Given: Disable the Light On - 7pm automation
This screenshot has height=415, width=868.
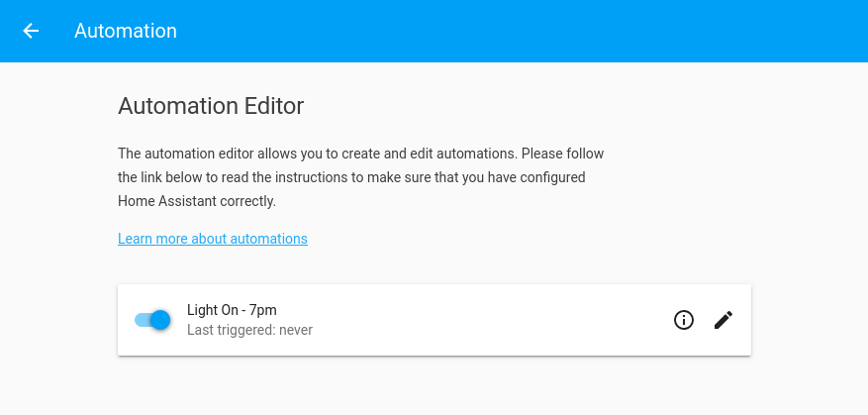Looking at the screenshot, I should [x=153, y=320].
